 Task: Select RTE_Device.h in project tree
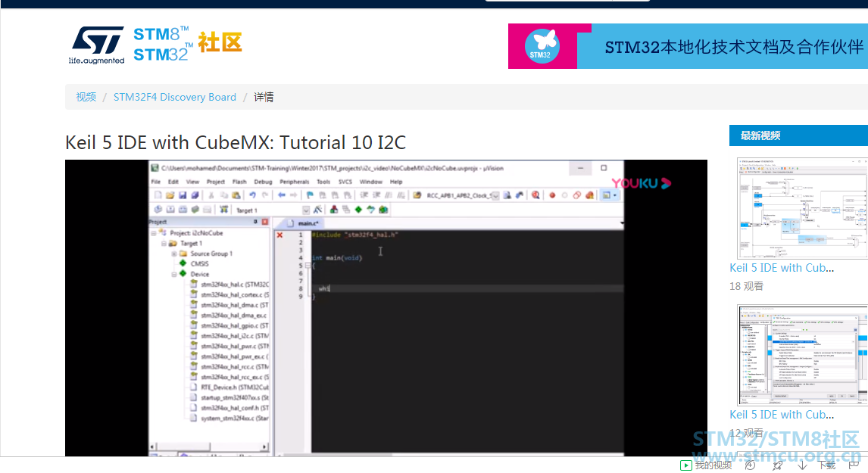pos(229,387)
